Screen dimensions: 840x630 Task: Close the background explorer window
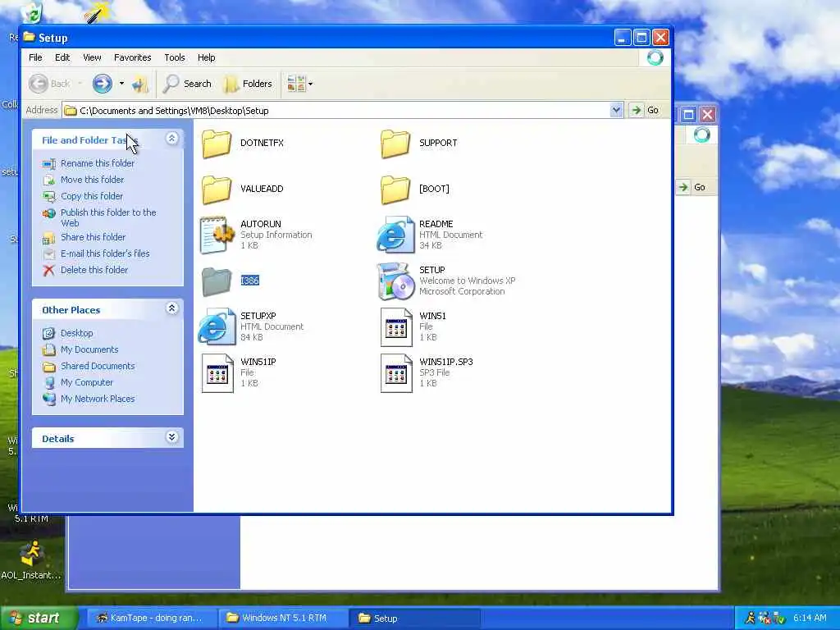coord(708,114)
